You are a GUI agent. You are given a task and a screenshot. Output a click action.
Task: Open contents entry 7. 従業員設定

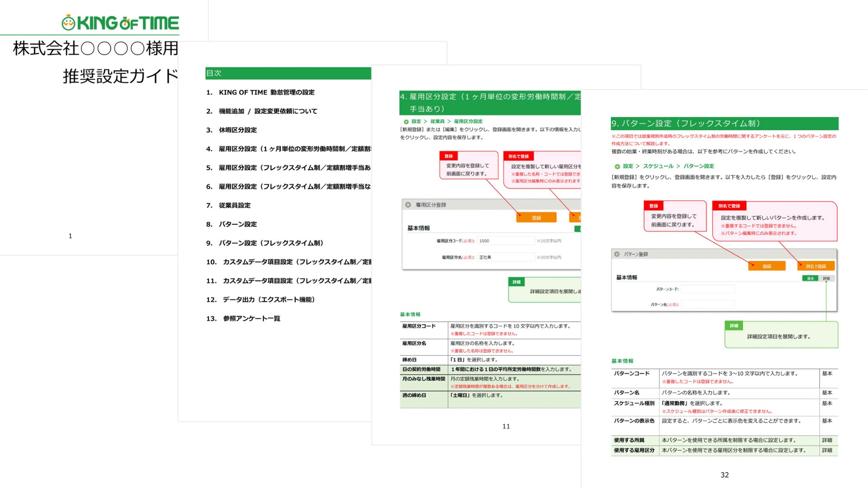tap(235, 205)
